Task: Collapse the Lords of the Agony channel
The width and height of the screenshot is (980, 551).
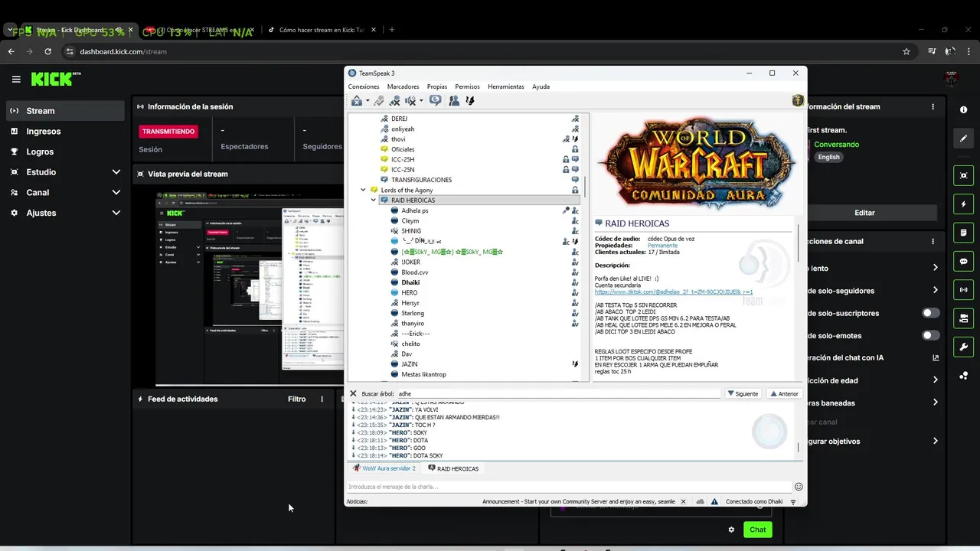Action: coord(363,190)
